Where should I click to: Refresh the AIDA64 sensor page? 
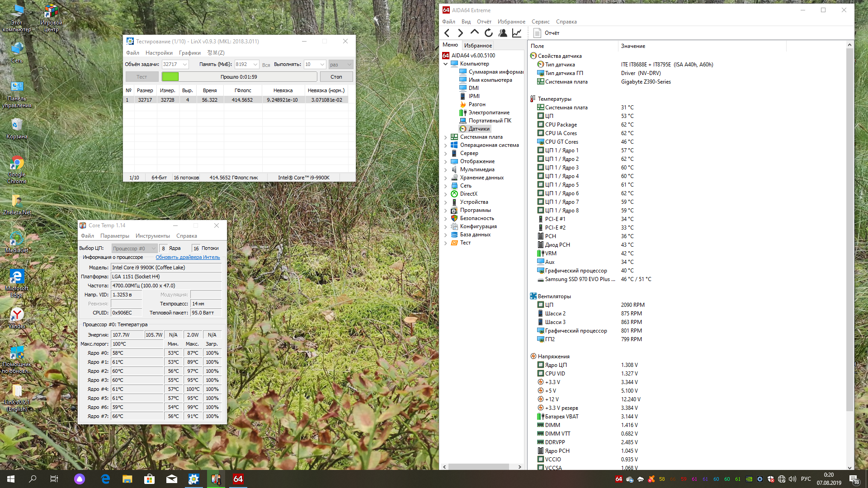(488, 33)
